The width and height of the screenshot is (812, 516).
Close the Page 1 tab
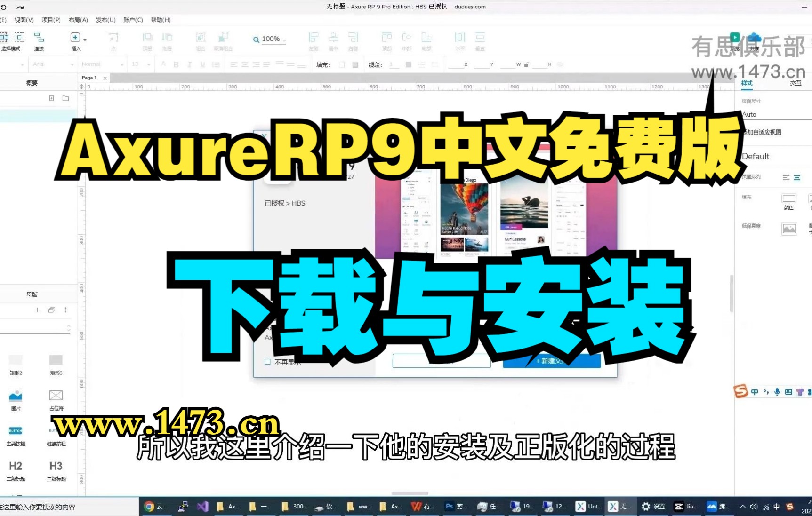[105, 79]
